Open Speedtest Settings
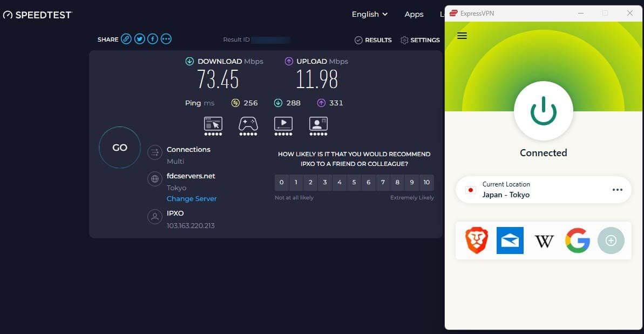Viewport: 644px width, 334px height. [x=420, y=40]
